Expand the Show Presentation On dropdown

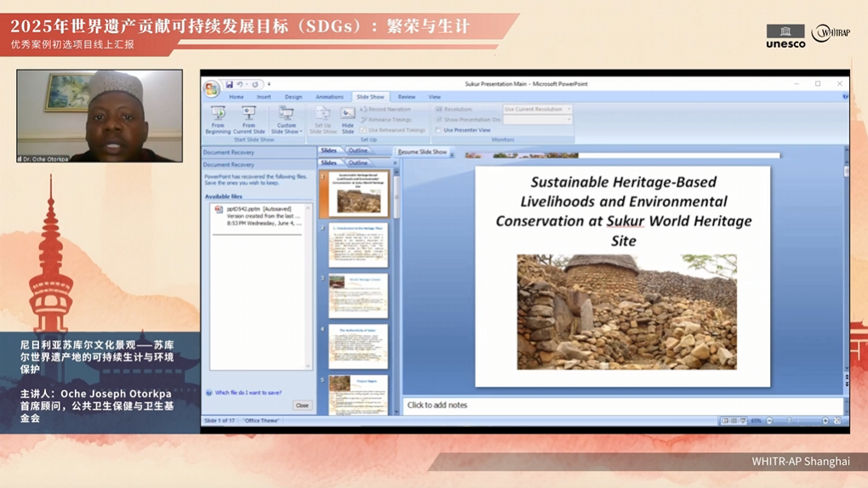click(538, 120)
